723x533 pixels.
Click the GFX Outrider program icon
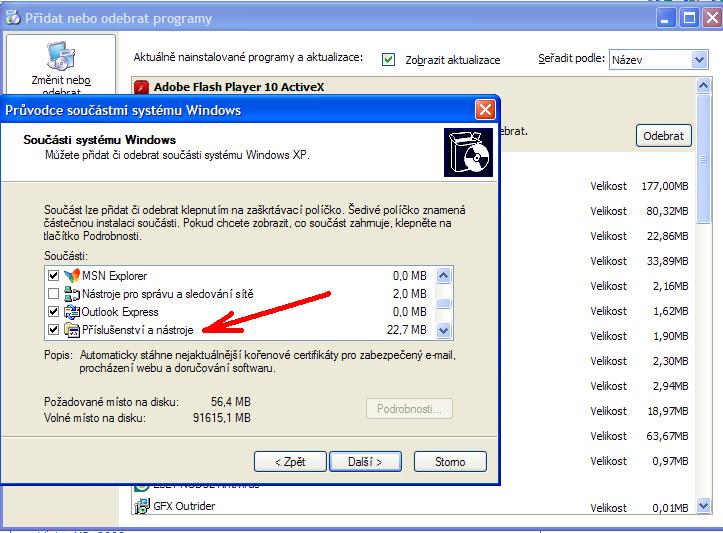coord(142,506)
